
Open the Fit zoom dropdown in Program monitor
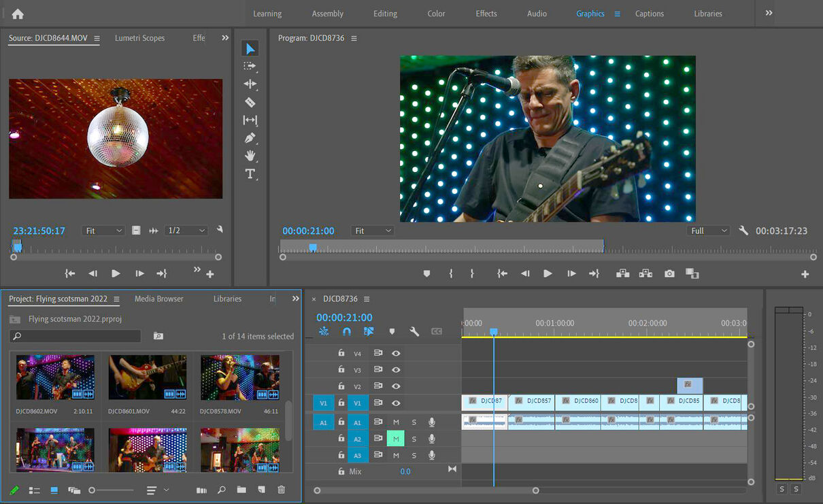coord(372,230)
